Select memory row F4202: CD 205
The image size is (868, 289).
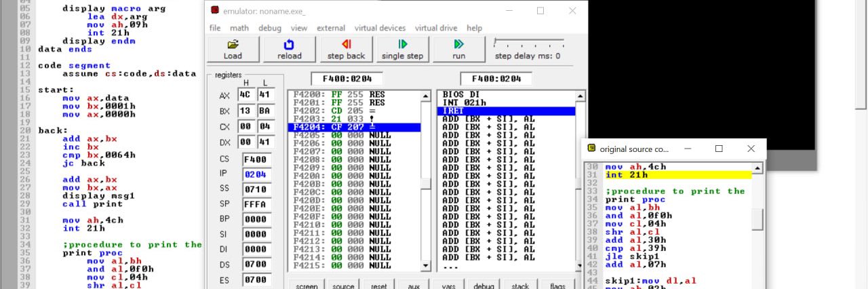pos(354,111)
